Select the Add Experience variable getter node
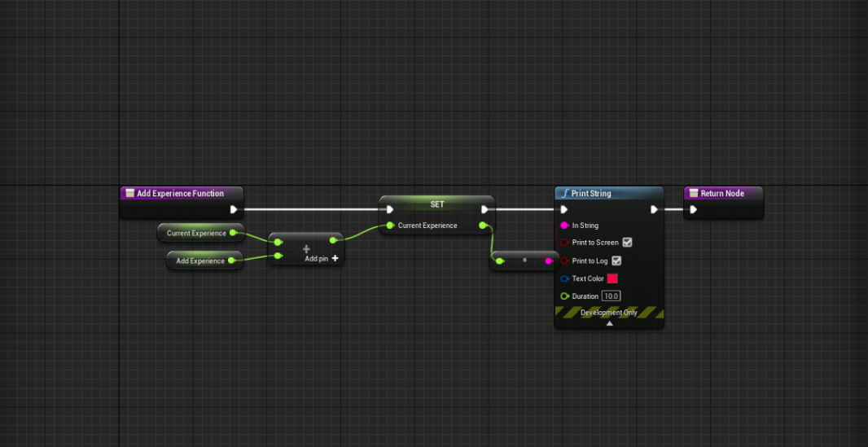868x447 pixels. click(205, 261)
